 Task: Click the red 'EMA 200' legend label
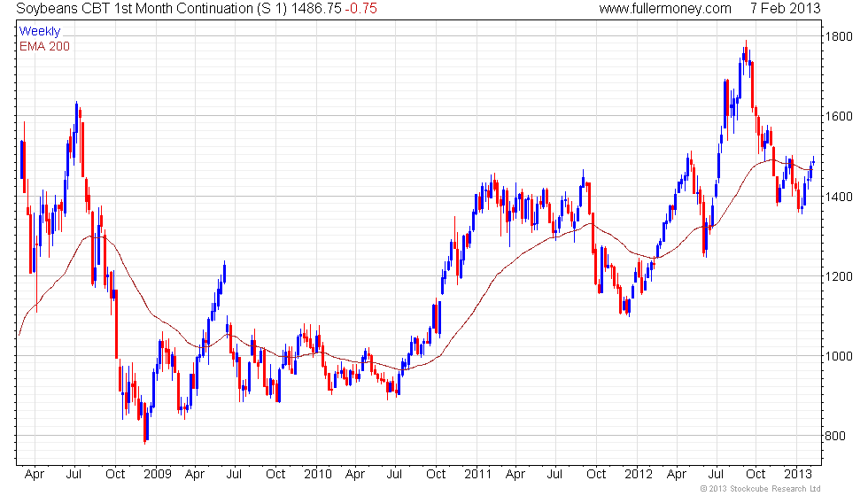(x=45, y=46)
